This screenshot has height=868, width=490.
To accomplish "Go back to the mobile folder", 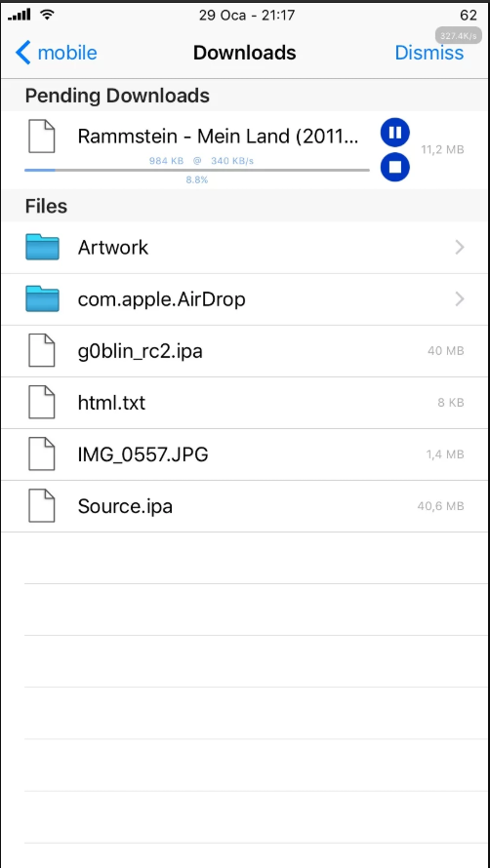I will 56,53.
